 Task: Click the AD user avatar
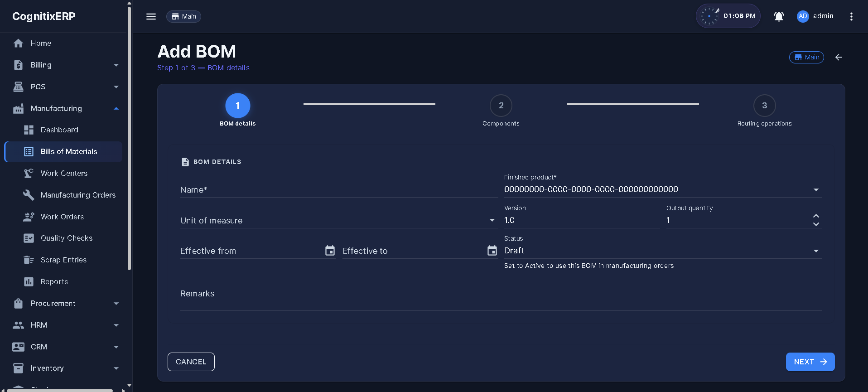pyautogui.click(x=802, y=16)
